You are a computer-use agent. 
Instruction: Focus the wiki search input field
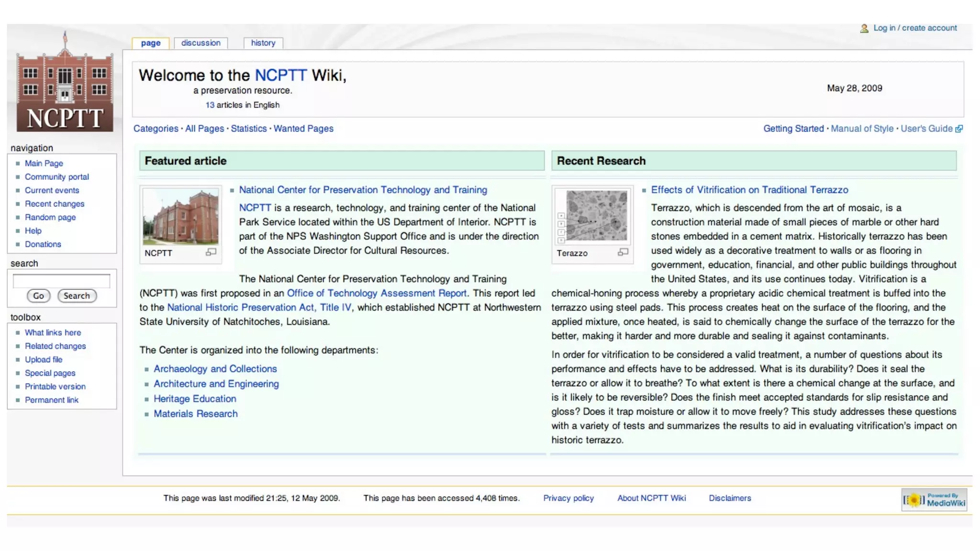pyautogui.click(x=61, y=281)
